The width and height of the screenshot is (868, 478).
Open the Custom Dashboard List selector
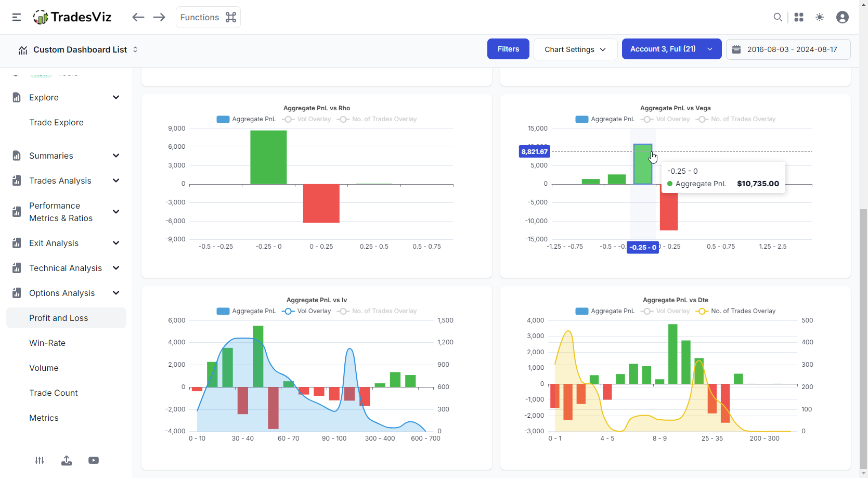78,49
